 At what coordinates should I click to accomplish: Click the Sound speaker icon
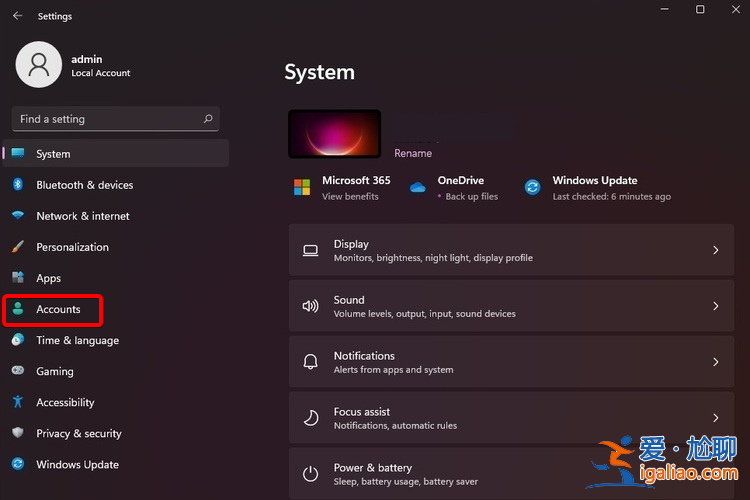tap(310, 306)
